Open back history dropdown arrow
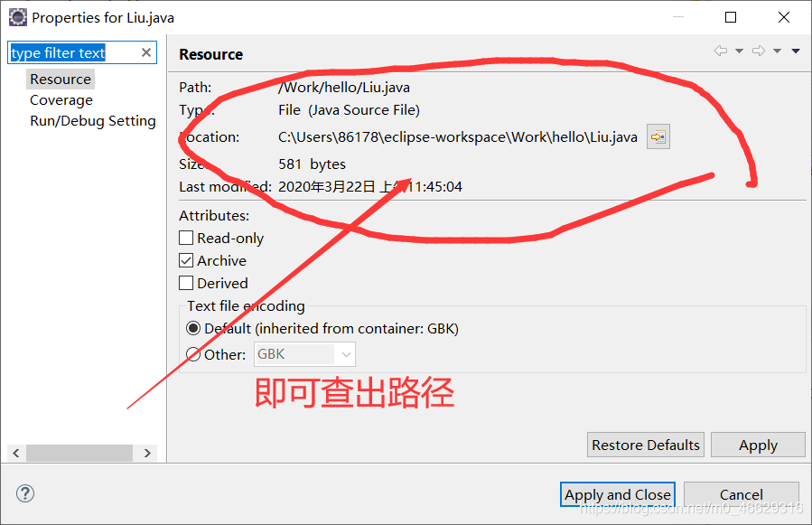Image resolution: width=812 pixels, height=525 pixels. pos(740,51)
